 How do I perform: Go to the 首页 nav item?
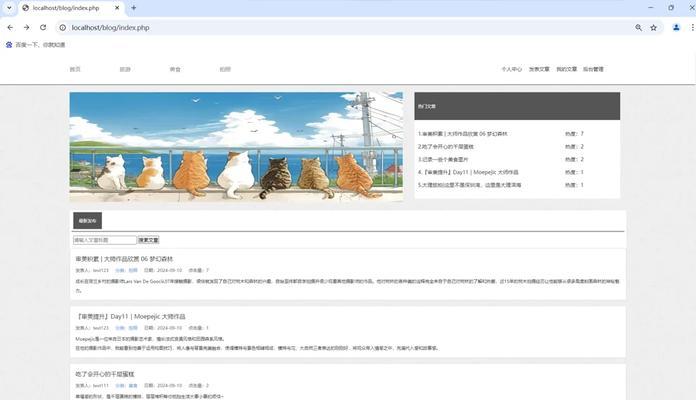point(75,69)
